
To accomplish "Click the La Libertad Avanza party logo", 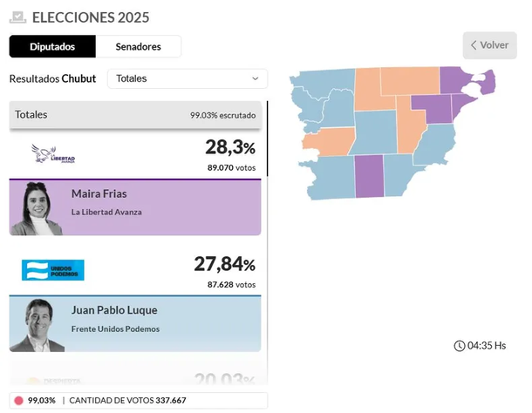I will click(x=52, y=154).
